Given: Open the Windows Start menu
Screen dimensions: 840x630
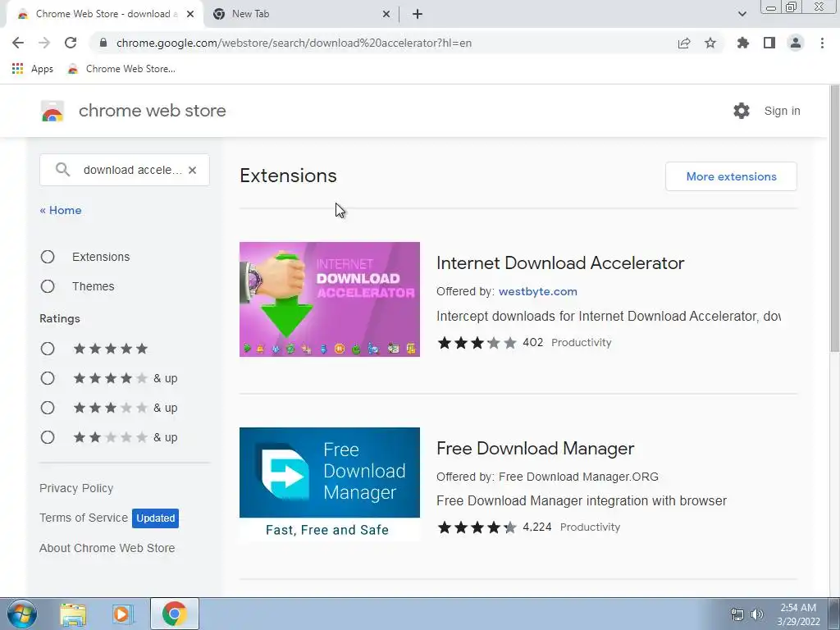Looking at the screenshot, I should (21, 614).
